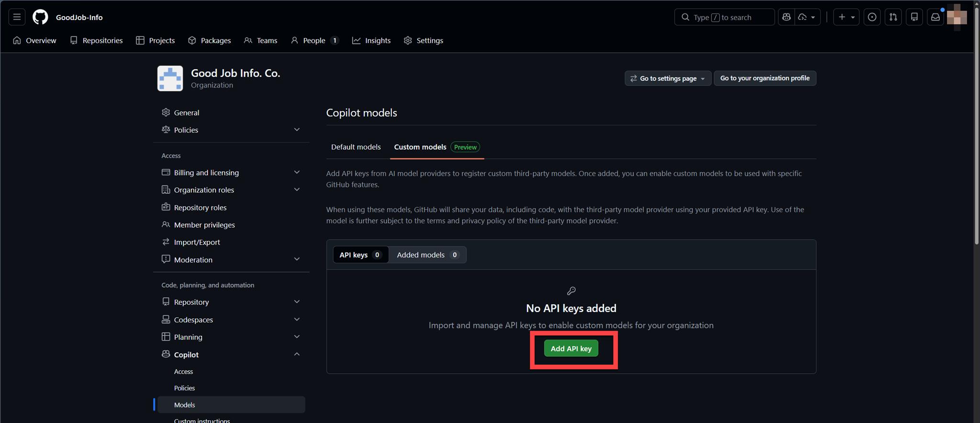Open the notifications inbox icon

pos(935,17)
